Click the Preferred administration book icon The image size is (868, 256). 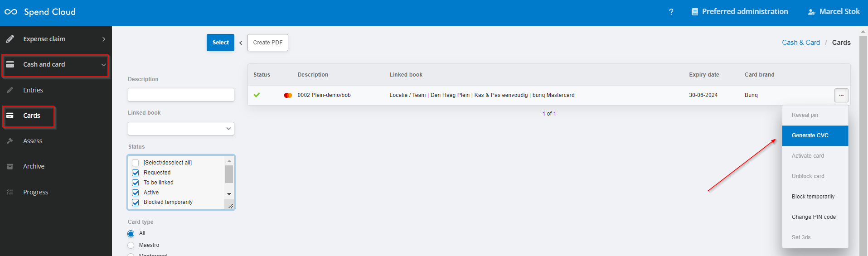(694, 12)
